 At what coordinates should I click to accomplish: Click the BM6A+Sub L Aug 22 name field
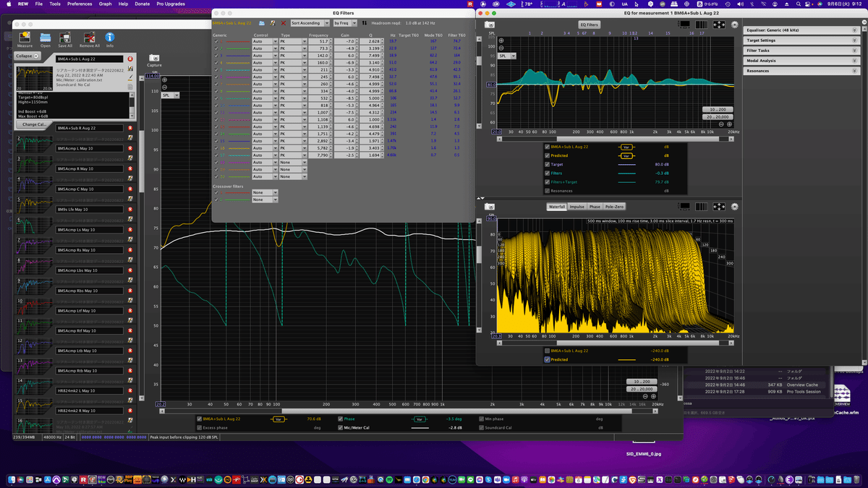coord(90,59)
